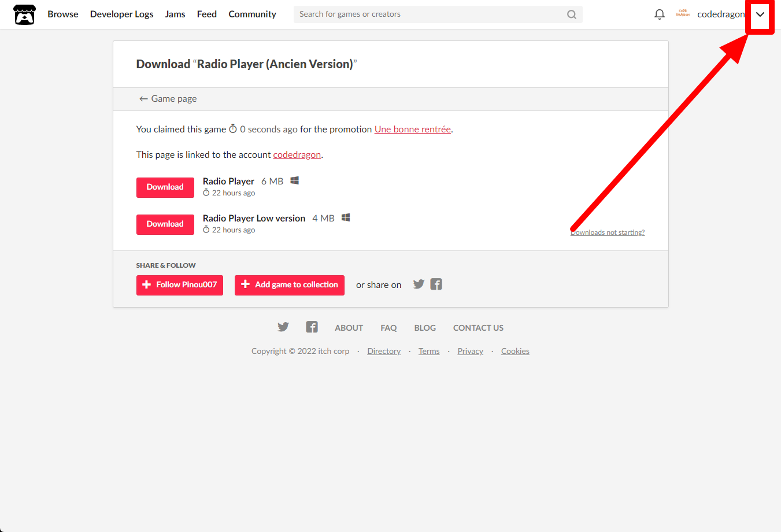Viewport: 781px width, 532px height.
Task: Click 'Copyright © 2022 itch corp' text
Action: [301, 351]
